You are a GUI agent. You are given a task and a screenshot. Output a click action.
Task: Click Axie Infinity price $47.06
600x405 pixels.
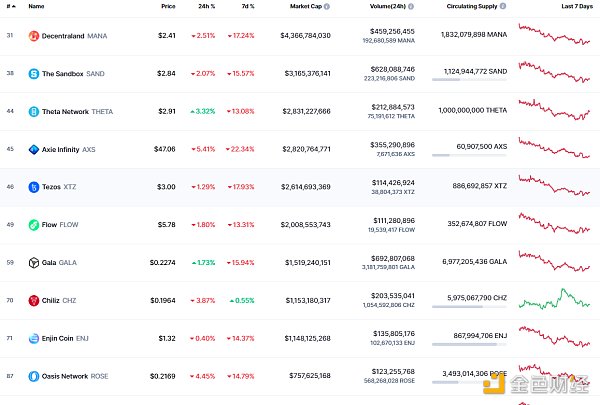[165, 149]
